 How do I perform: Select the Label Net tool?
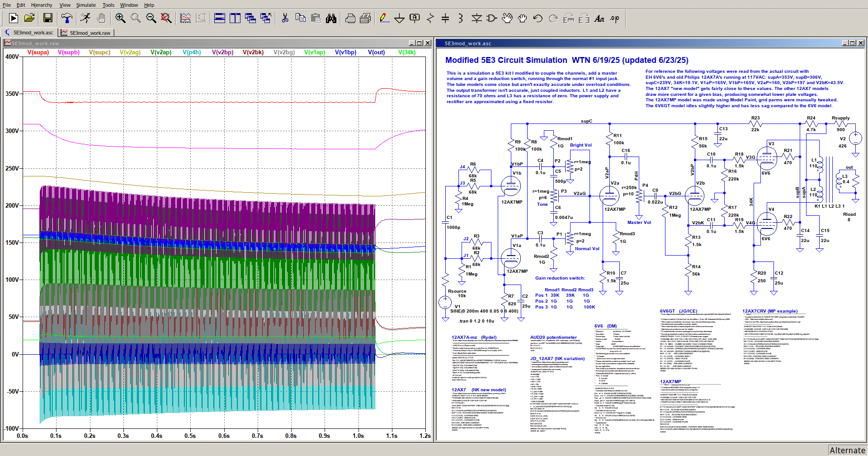(415, 18)
